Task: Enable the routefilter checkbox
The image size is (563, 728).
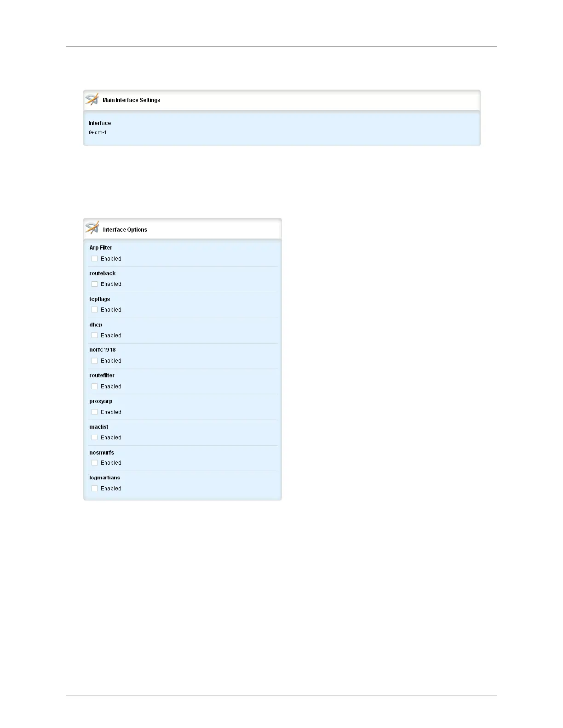Action: click(94, 387)
